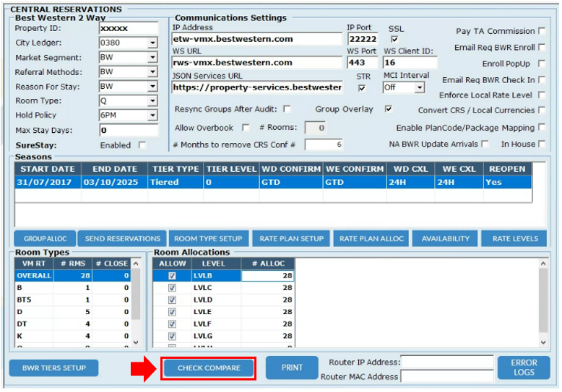This screenshot has width=562, height=392.
Task: Select the season starting 31/07/2017
Action: (x=273, y=182)
